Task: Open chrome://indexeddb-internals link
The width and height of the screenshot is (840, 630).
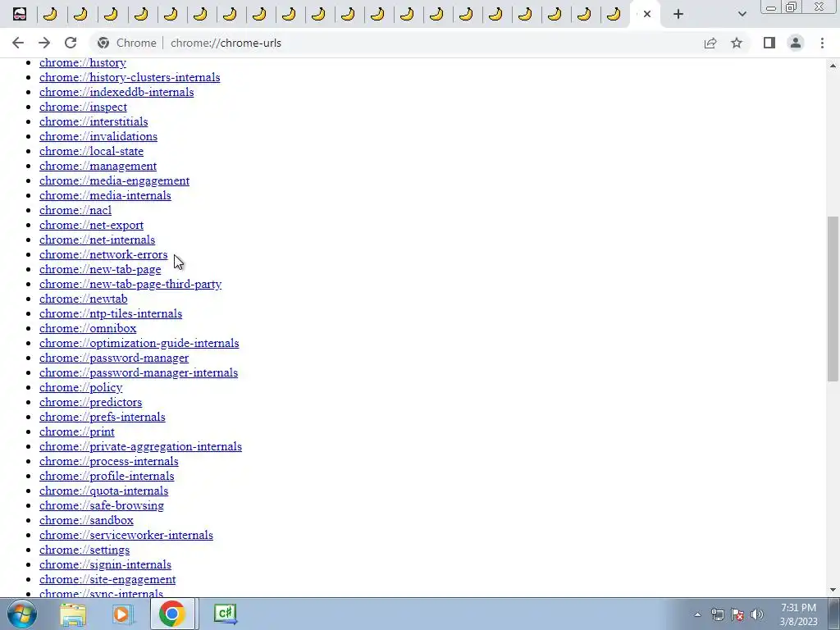Action: coord(116,92)
